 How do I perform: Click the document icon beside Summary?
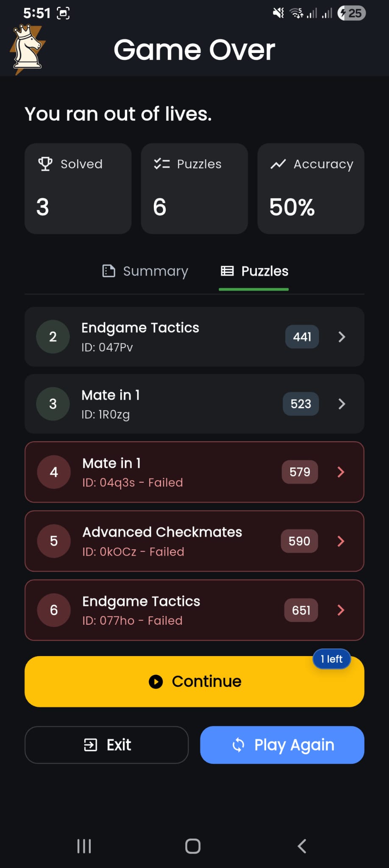click(x=108, y=271)
